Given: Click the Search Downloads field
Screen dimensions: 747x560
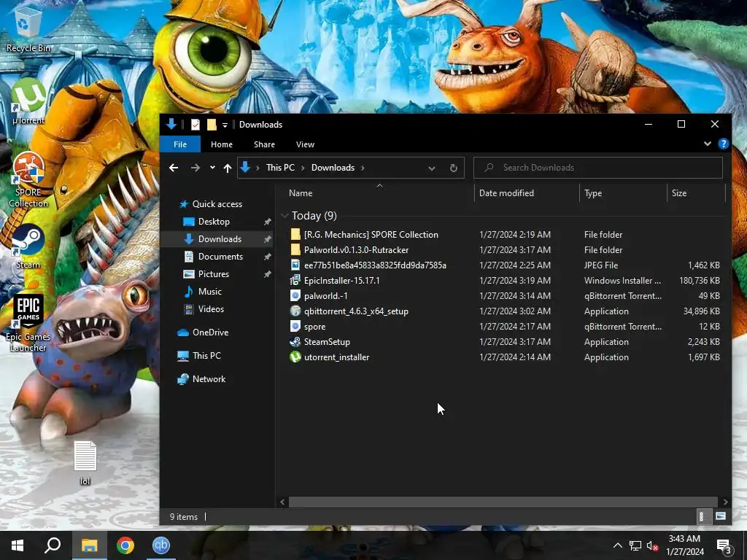Looking at the screenshot, I should click(x=598, y=168).
